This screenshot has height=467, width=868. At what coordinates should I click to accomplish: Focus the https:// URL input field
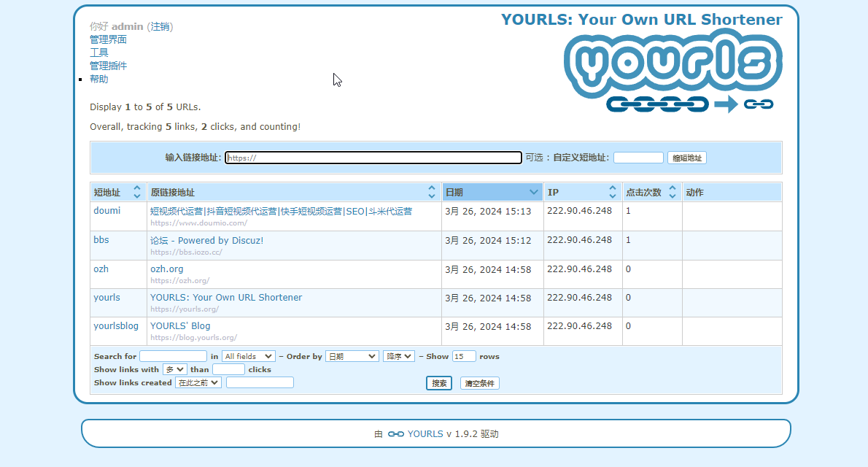point(373,158)
